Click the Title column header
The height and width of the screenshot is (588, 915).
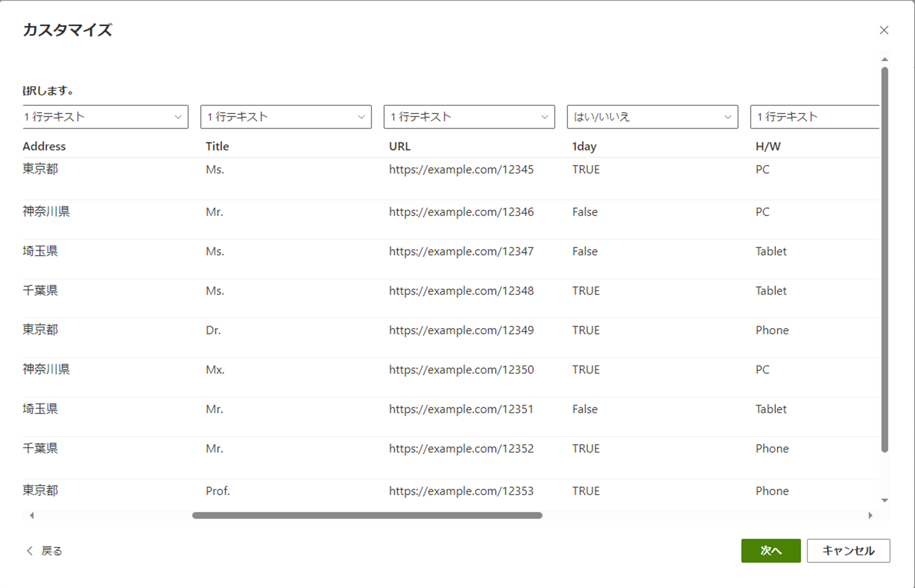pyautogui.click(x=217, y=146)
